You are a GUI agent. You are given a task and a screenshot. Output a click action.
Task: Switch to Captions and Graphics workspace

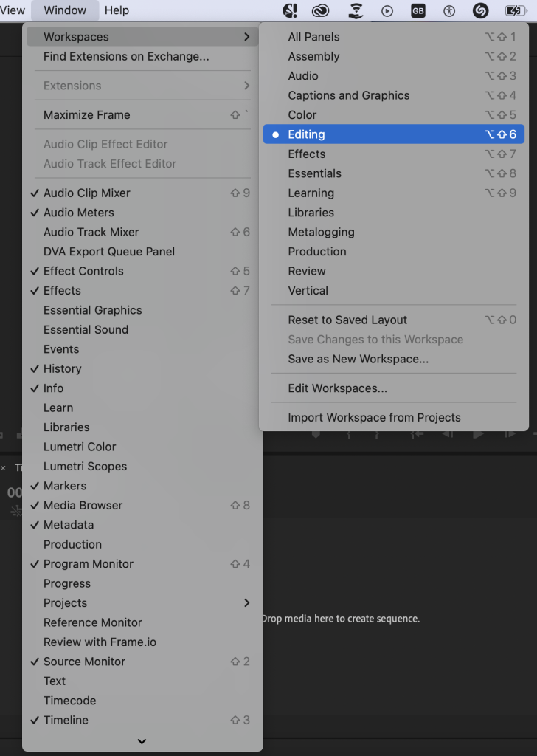click(393, 95)
